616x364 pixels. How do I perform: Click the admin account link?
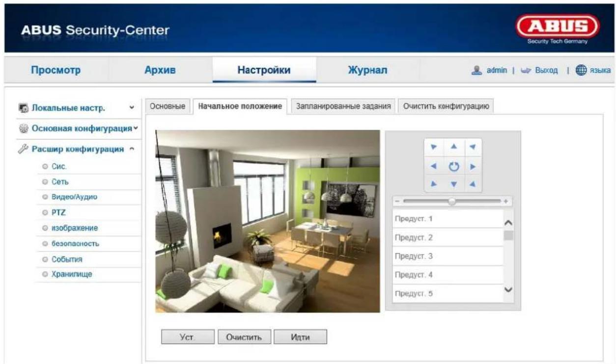coord(496,71)
